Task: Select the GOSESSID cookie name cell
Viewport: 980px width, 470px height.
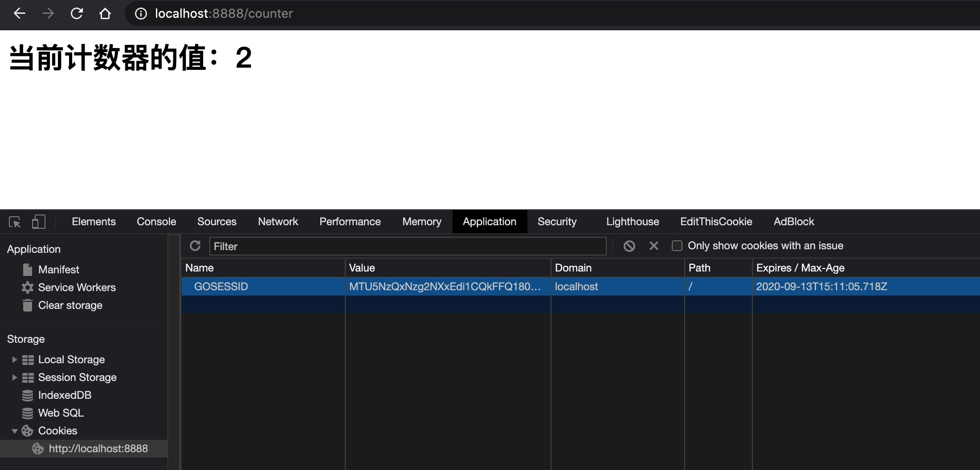Action: point(263,287)
